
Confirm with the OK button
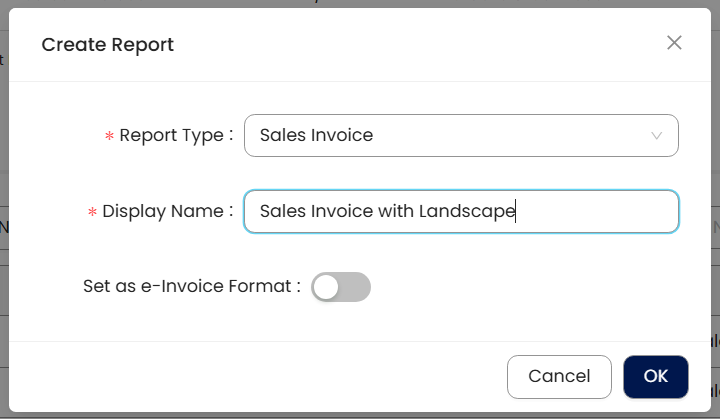[x=655, y=376]
